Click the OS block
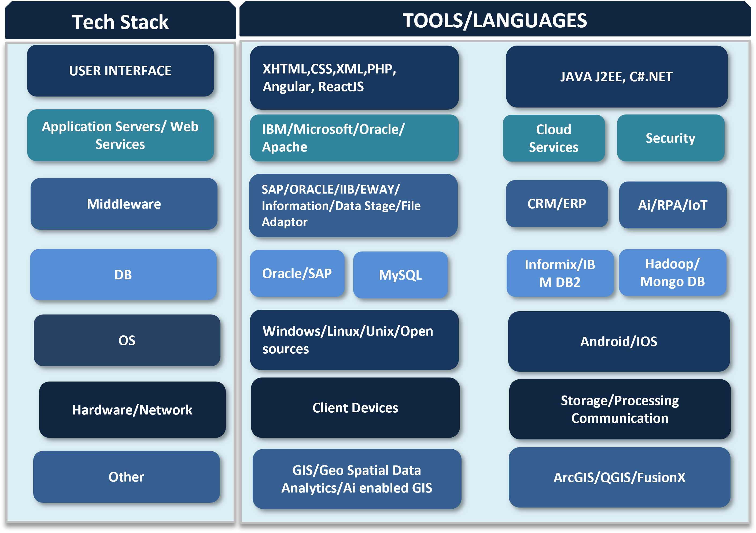756x533 pixels. click(127, 340)
